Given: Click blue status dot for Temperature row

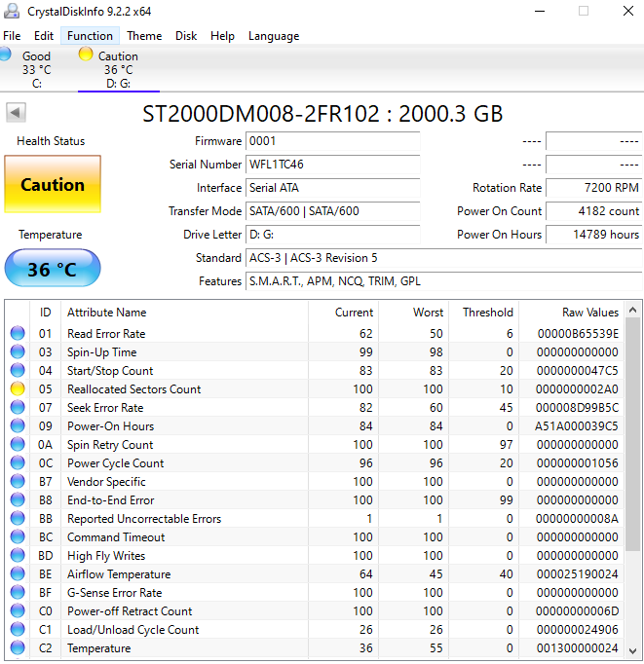Looking at the screenshot, I should 18,647.
